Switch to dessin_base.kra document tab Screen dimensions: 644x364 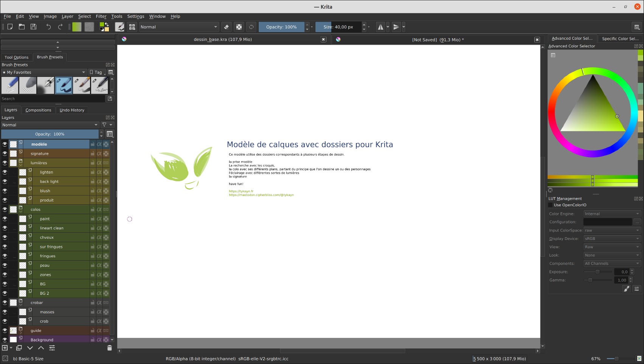tap(223, 39)
